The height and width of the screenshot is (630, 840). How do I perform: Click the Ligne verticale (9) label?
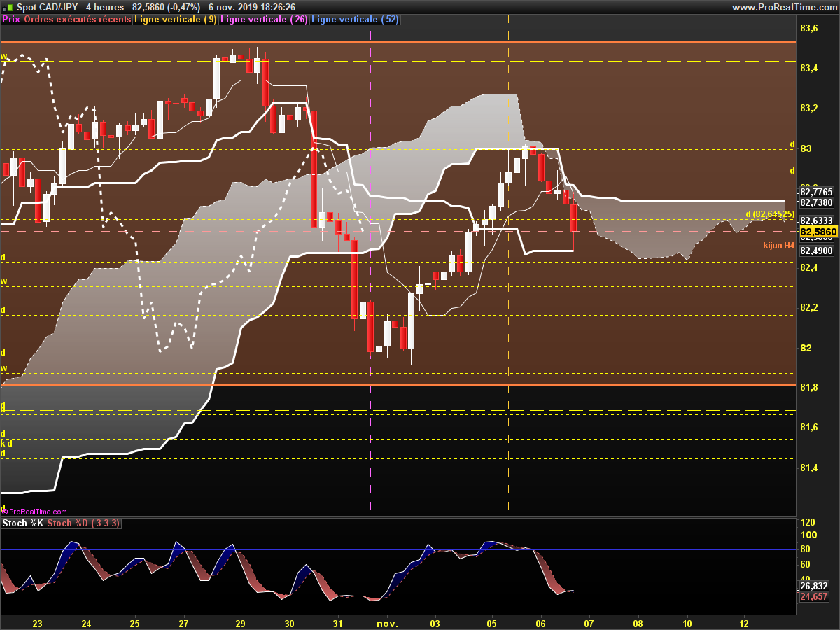pos(175,20)
